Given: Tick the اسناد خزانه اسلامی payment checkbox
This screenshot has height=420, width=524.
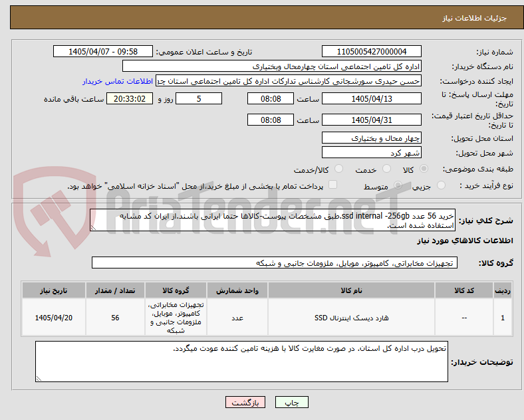Looking at the screenshot, I should click(x=333, y=185).
